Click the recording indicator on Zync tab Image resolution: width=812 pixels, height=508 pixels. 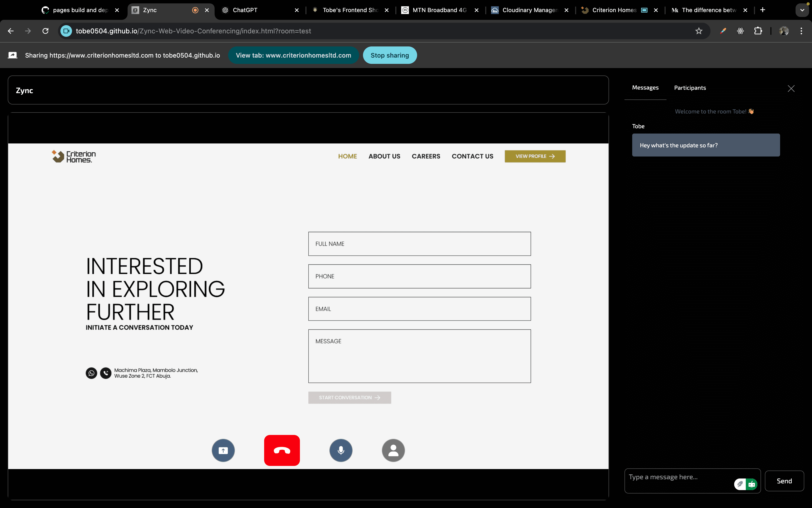195,10
